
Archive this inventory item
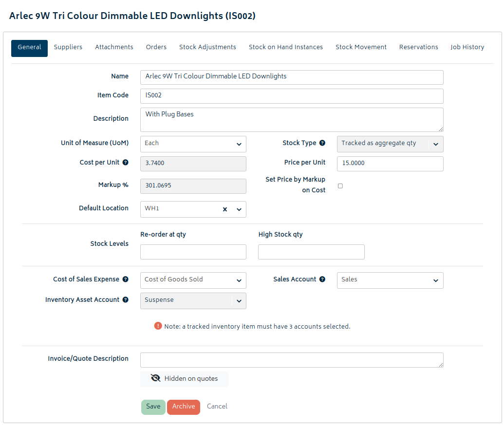pyautogui.click(x=184, y=407)
